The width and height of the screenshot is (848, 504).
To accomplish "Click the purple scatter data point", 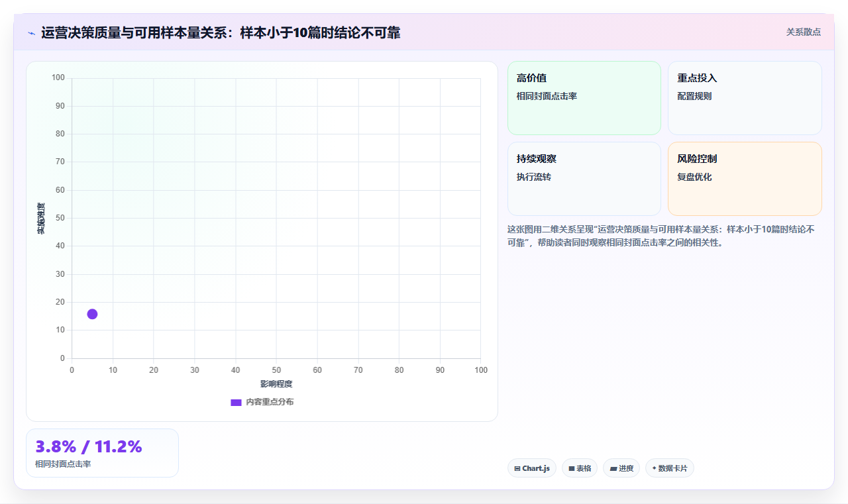I will pos(92,314).
